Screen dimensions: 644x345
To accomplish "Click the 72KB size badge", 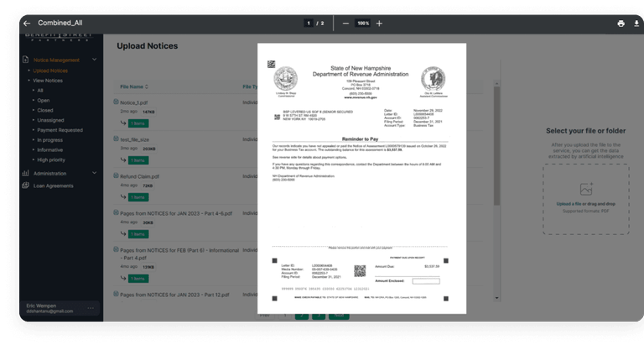I will pos(148,186).
